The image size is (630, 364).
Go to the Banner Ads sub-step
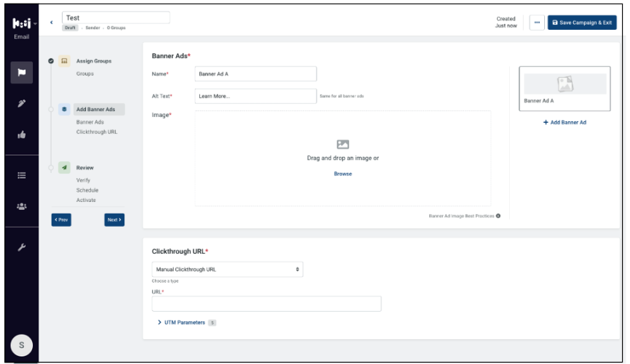90,122
